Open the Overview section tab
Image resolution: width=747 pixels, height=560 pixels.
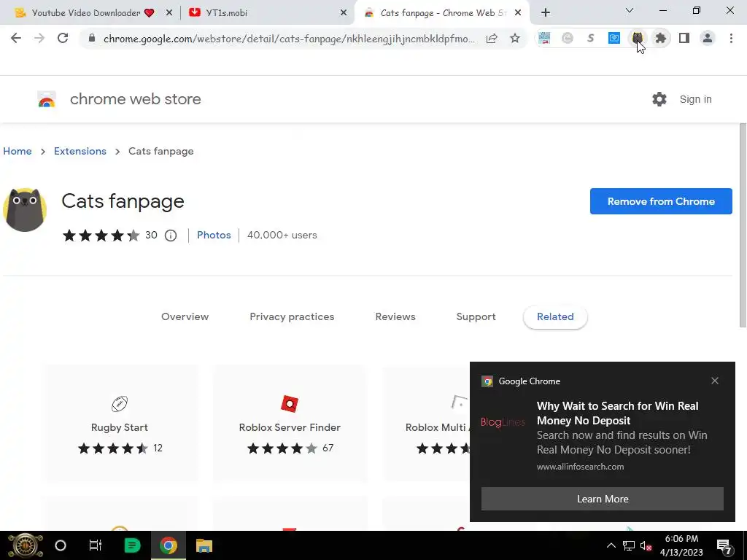185,316
